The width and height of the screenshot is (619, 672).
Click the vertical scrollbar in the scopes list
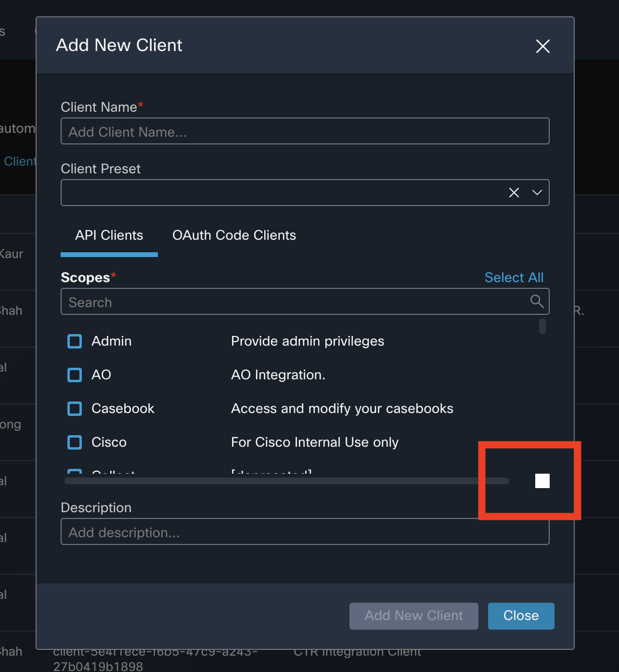(x=542, y=326)
